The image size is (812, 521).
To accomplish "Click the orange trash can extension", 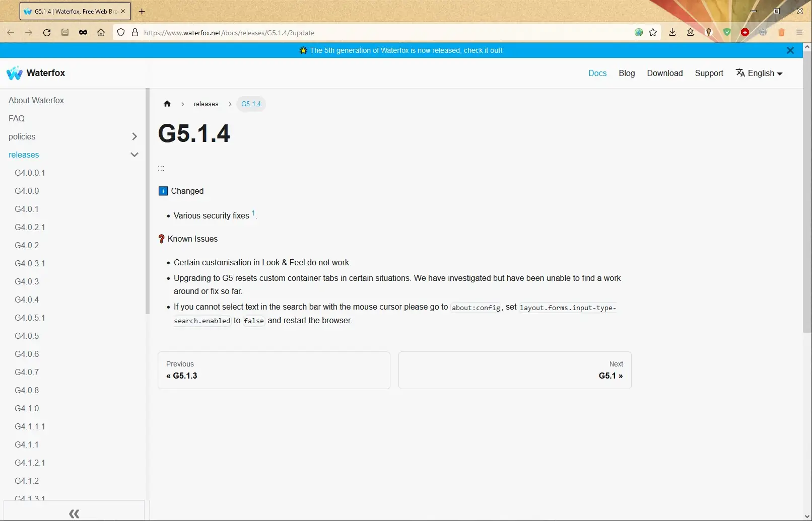I will click(x=781, y=33).
